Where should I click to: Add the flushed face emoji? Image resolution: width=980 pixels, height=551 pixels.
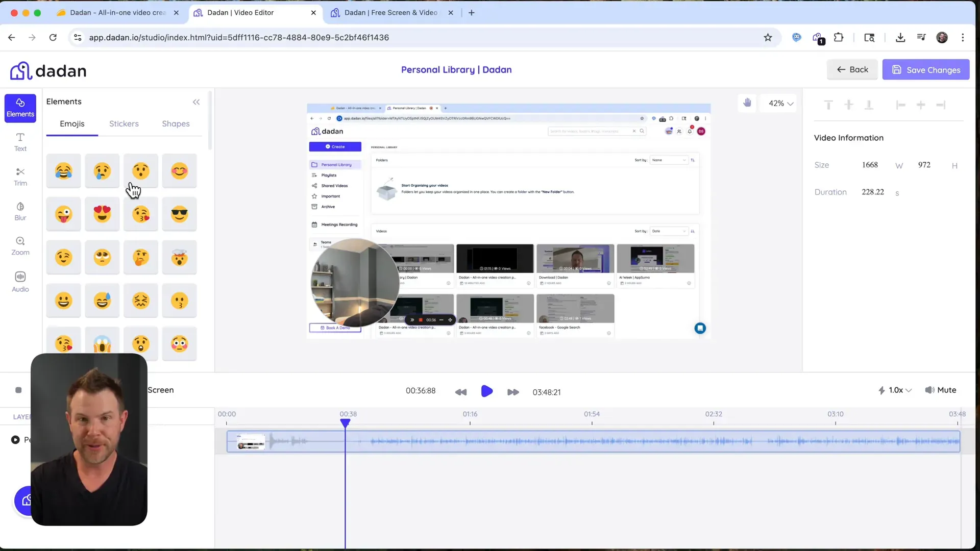[180, 344]
